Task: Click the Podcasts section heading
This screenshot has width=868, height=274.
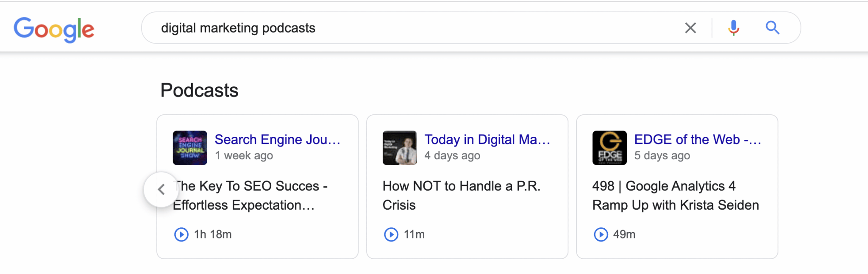Action: pyautogui.click(x=200, y=90)
